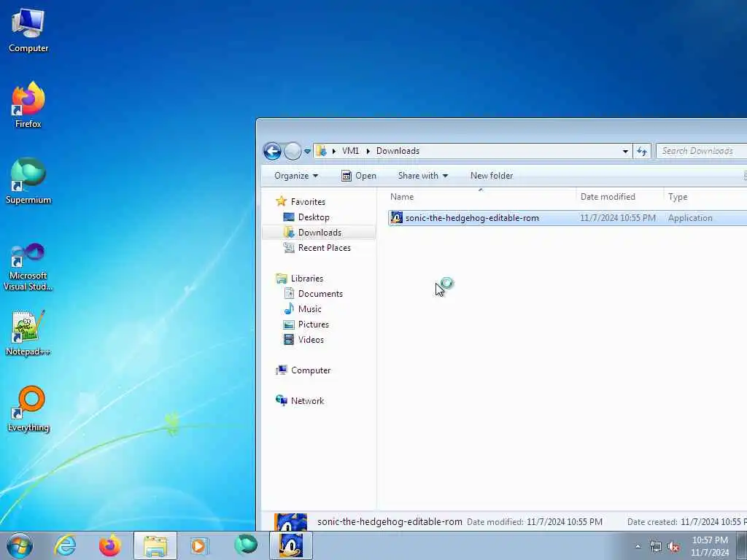Screen dimensions: 747x560
Task: Show hidden system tray icons
Action: pos(638,547)
